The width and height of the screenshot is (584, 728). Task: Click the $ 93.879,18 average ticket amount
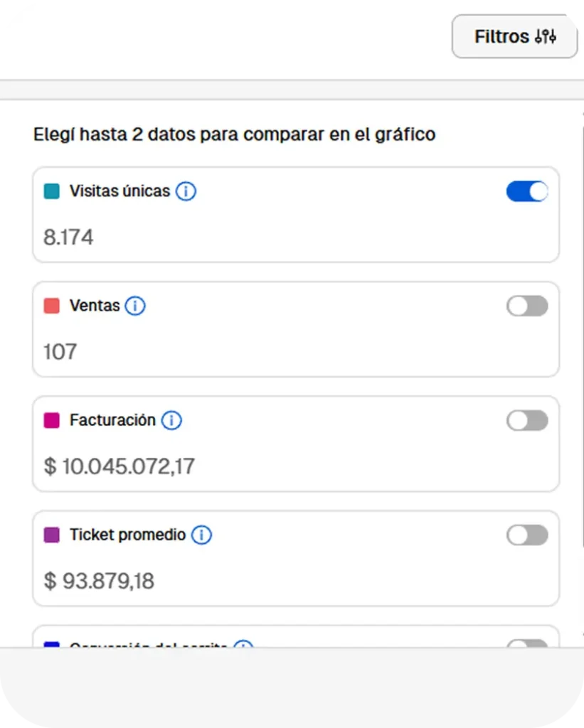tap(99, 581)
